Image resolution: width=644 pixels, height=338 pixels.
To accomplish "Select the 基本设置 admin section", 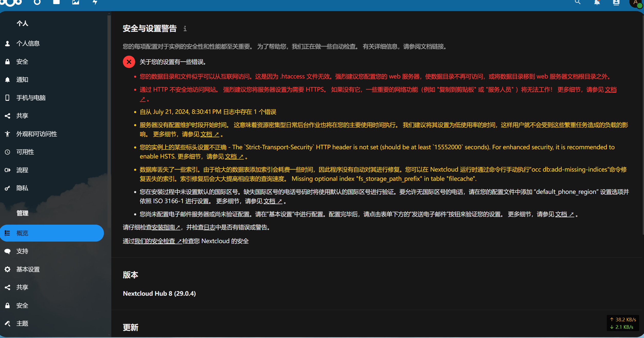I will 28,269.
